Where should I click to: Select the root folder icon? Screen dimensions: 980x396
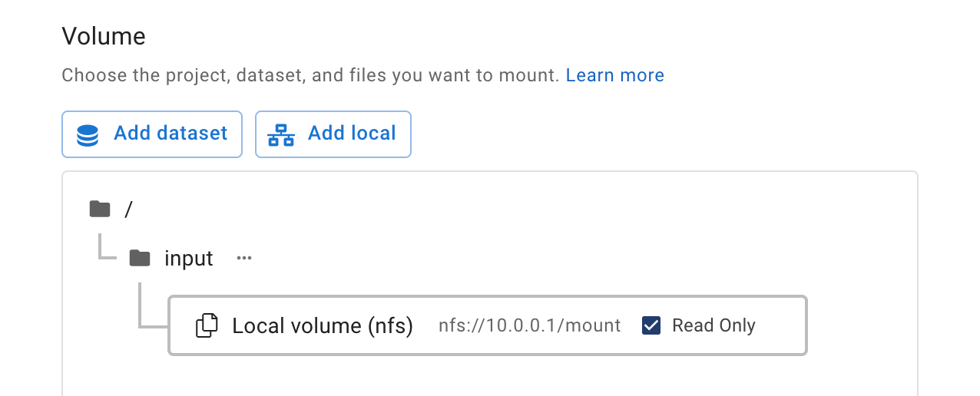click(x=100, y=209)
